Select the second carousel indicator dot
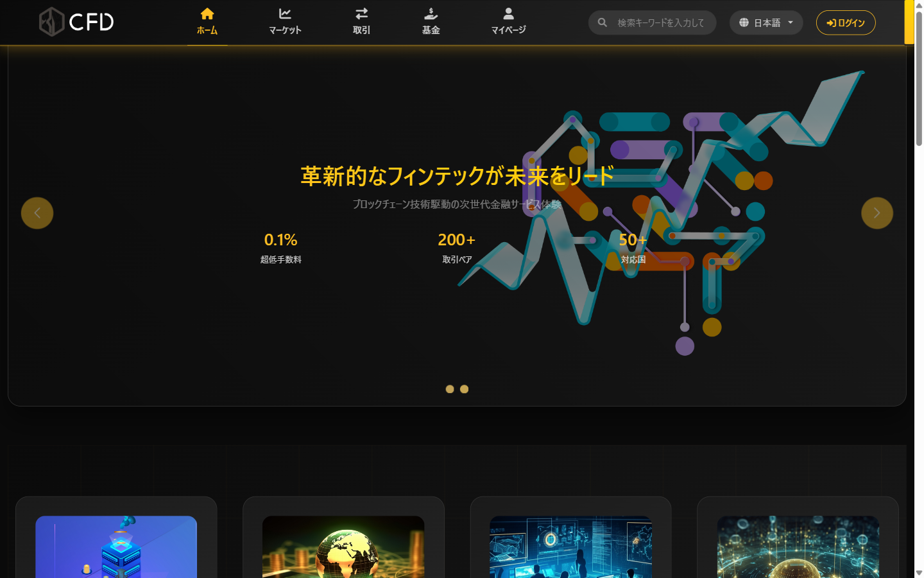Viewport: 924px width, 578px height. tap(465, 389)
